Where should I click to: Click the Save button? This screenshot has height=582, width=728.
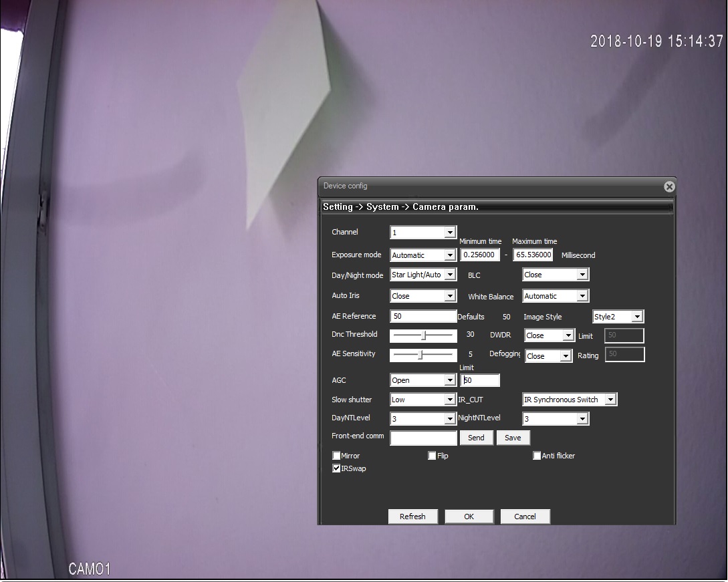[513, 438]
